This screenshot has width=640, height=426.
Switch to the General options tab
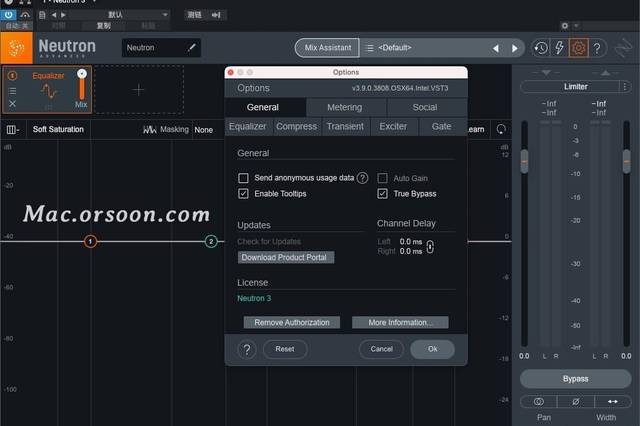(263, 107)
